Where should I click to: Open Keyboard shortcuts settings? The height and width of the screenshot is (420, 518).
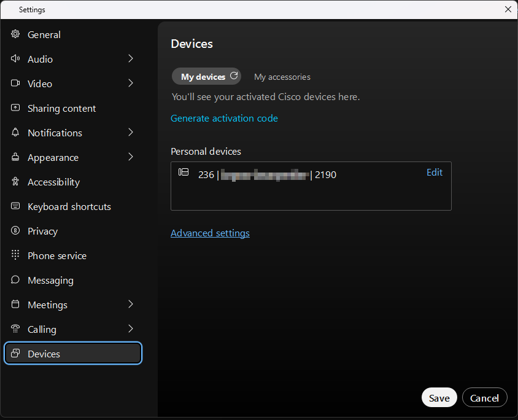tap(69, 206)
